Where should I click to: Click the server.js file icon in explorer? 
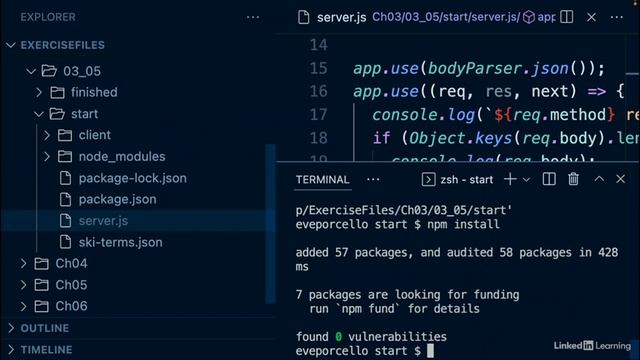point(65,221)
